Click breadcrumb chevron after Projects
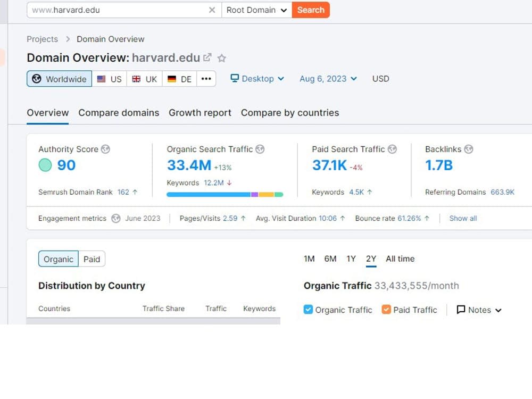This screenshot has width=532, height=399. 68,39
